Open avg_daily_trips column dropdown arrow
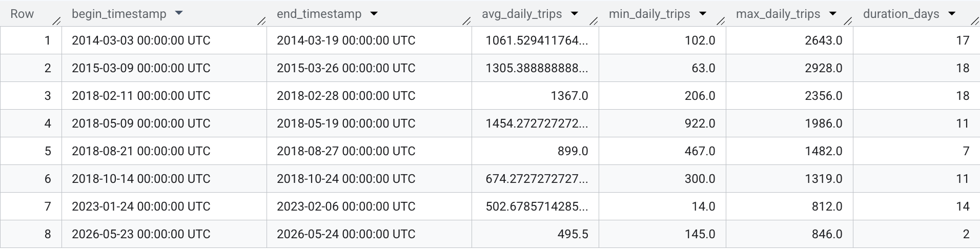This screenshot has width=980, height=249. tap(574, 14)
